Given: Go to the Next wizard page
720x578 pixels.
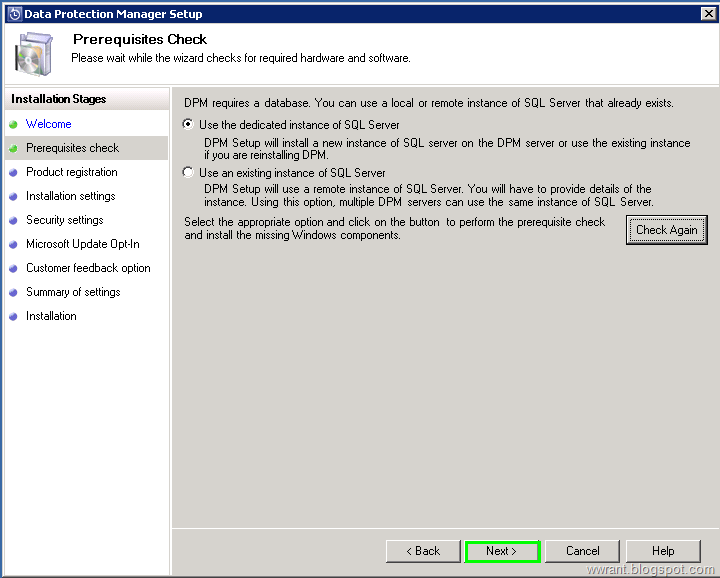Looking at the screenshot, I should pyautogui.click(x=502, y=551).
